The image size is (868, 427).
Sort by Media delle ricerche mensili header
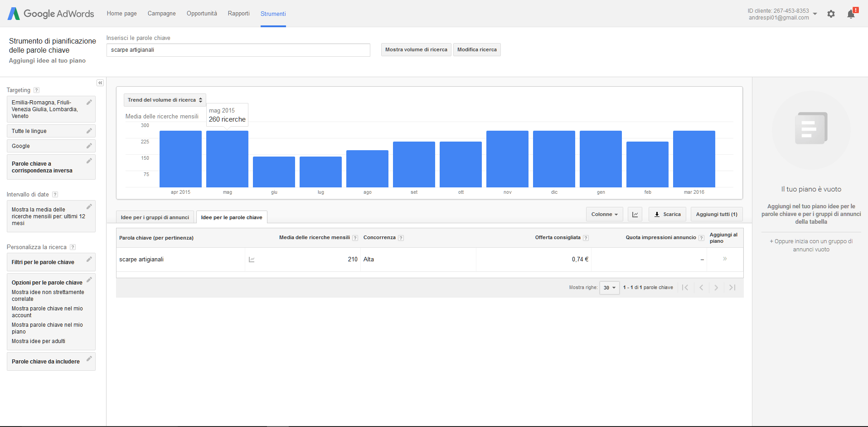[315, 237]
